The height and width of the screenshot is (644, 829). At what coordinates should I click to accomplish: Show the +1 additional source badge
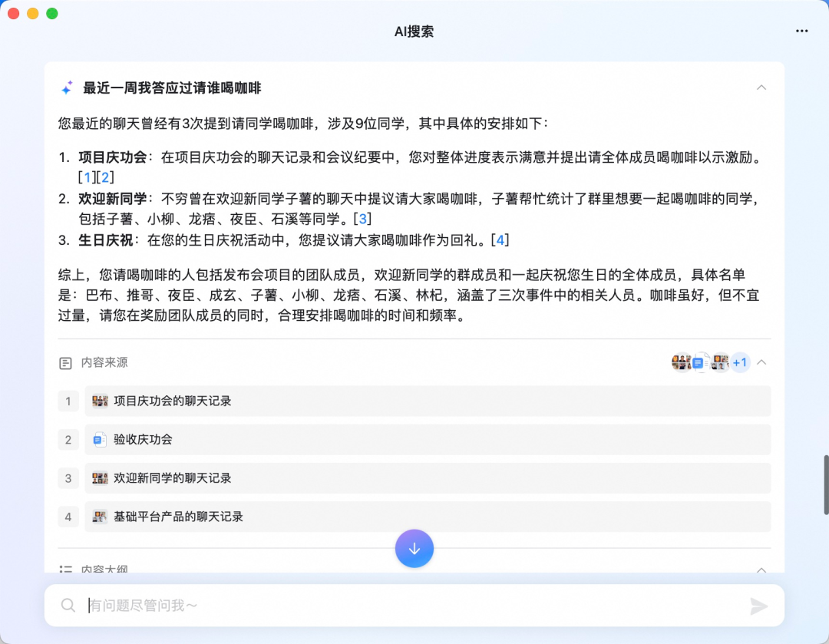[740, 362]
